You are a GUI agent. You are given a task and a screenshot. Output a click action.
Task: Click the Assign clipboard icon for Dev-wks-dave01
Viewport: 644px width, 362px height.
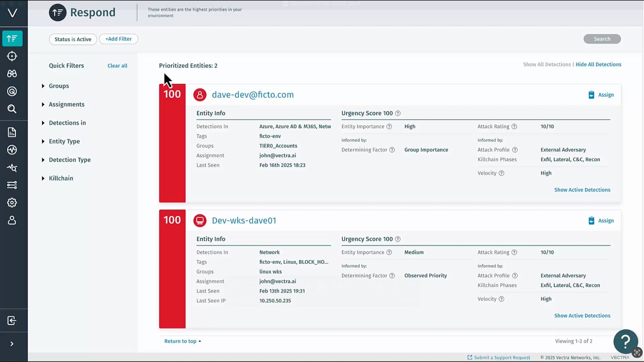[591, 220]
